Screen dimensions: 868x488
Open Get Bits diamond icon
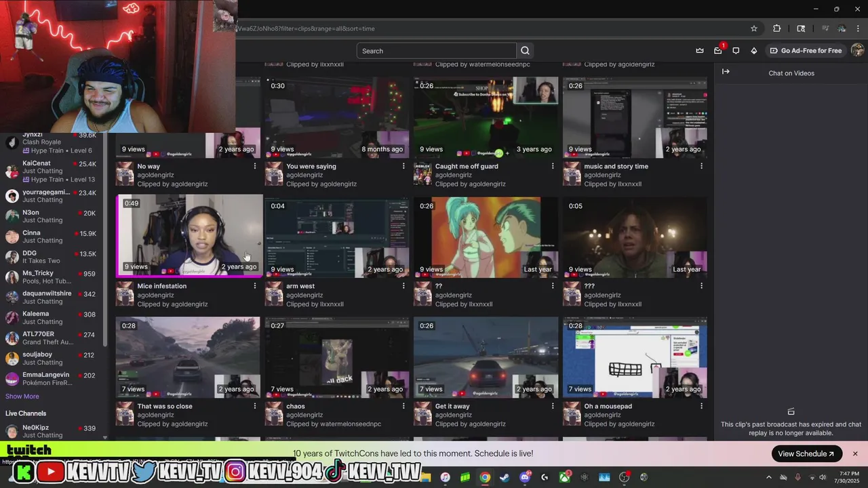point(754,51)
